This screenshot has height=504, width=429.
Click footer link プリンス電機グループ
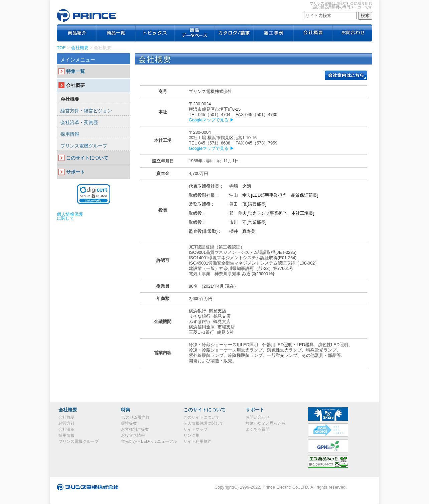pyautogui.click(x=79, y=441)
